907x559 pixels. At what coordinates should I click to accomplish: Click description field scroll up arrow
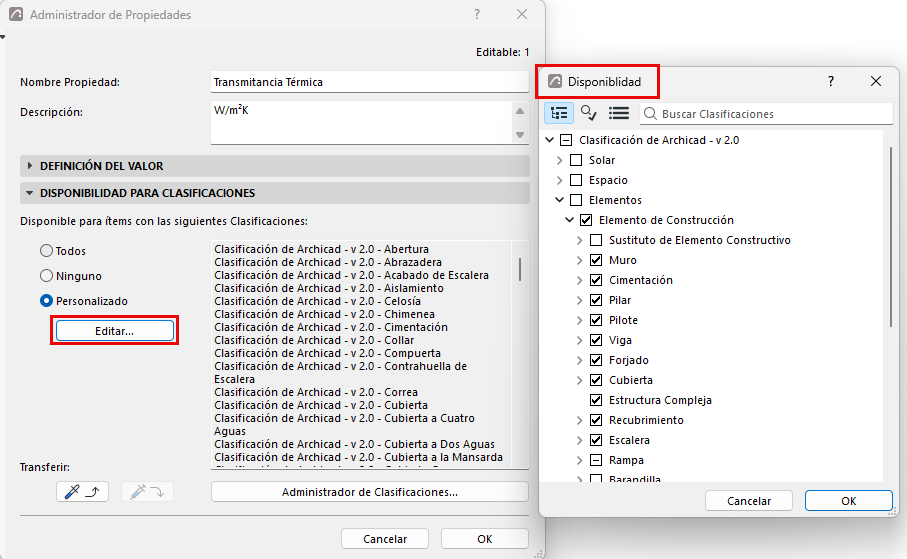[x=520, y=111]
